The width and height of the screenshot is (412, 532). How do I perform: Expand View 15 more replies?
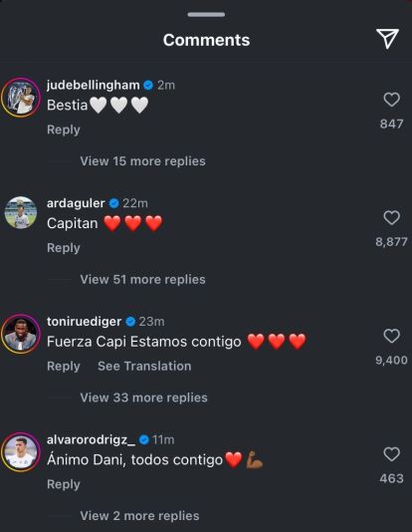[x=142, y=161]
